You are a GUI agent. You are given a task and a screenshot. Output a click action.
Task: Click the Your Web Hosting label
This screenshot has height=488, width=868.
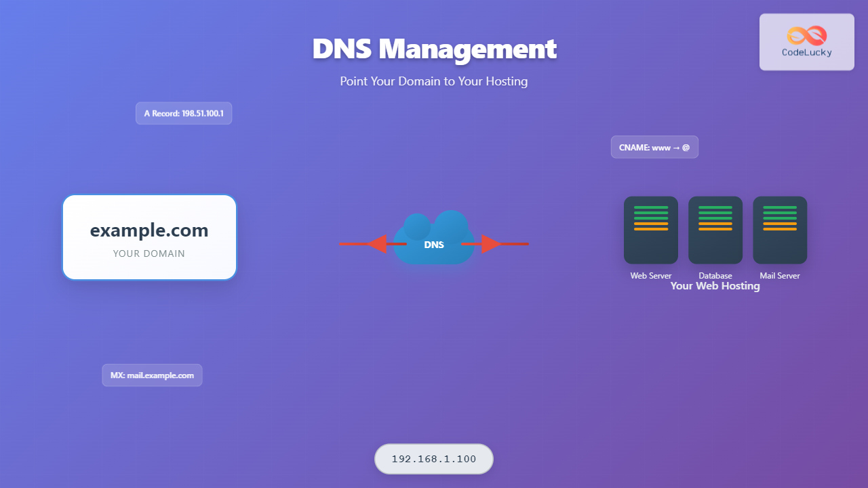point(715,286)
